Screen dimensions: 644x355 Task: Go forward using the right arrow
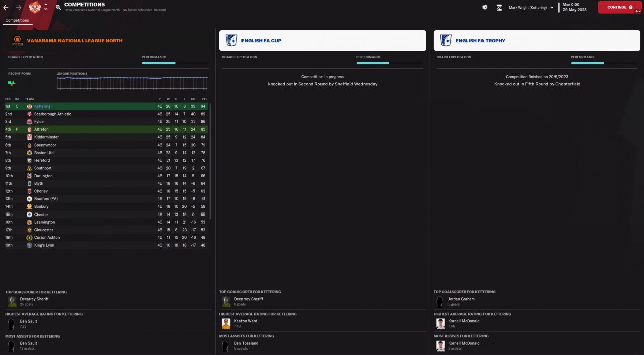point(19,7)
